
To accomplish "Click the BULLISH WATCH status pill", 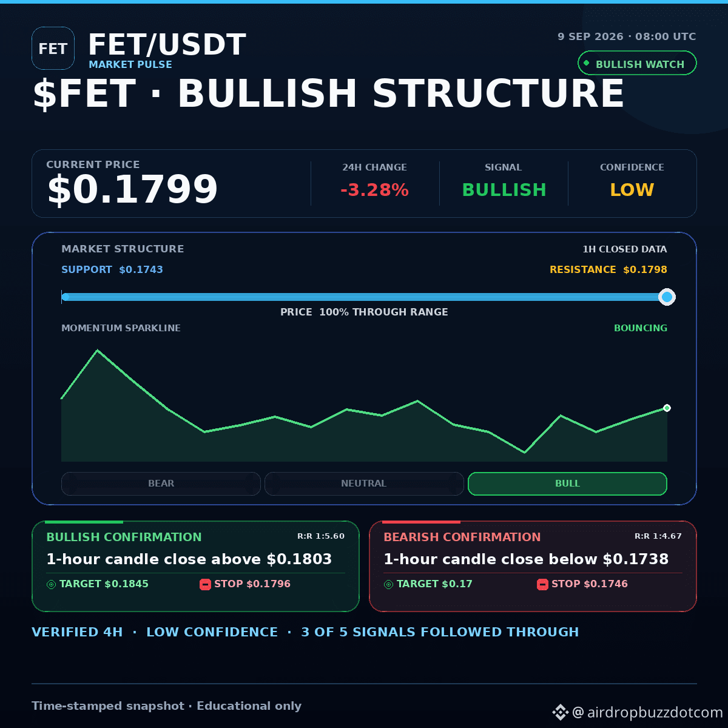I will 637,63.
